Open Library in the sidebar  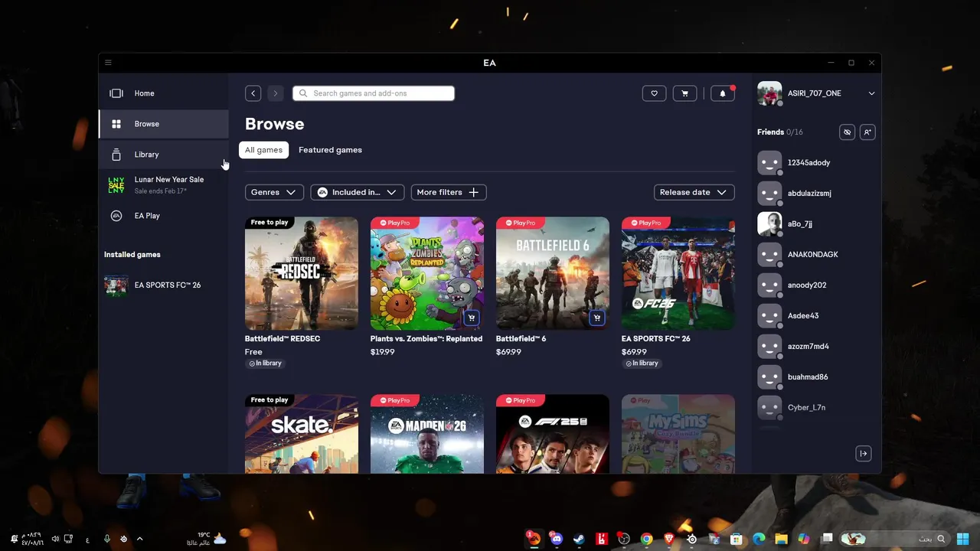tap(164, 155)
